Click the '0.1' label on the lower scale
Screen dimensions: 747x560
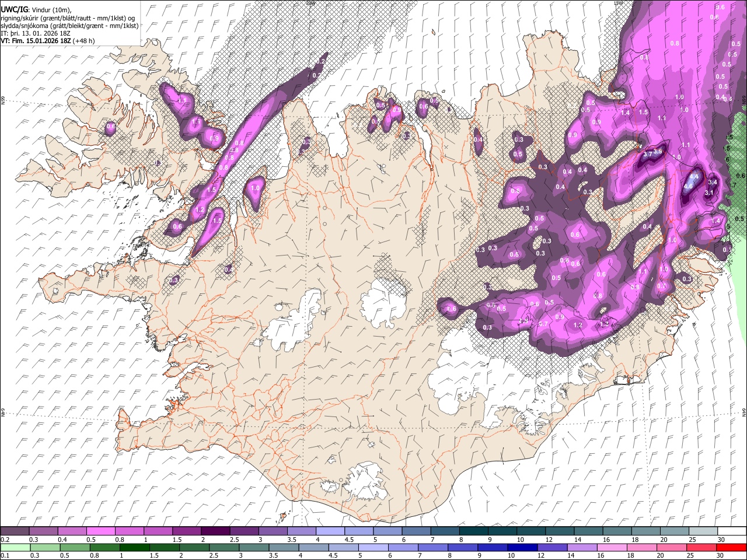tap(5, 555)
